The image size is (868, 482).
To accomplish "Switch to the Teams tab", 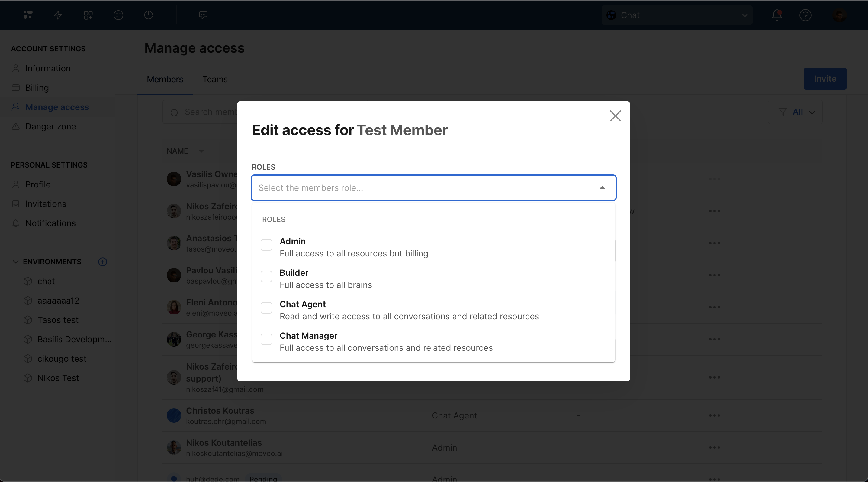I will tap(215, 79).
